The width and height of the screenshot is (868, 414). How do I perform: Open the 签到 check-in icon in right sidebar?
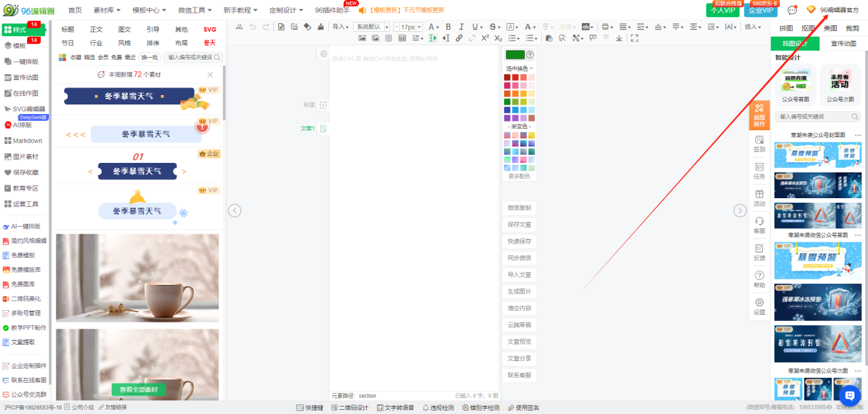(x=759, y=143)
